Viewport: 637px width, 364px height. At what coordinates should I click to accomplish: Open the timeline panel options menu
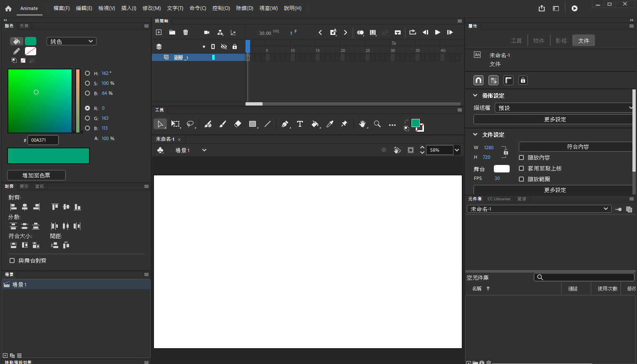[460, 21]
